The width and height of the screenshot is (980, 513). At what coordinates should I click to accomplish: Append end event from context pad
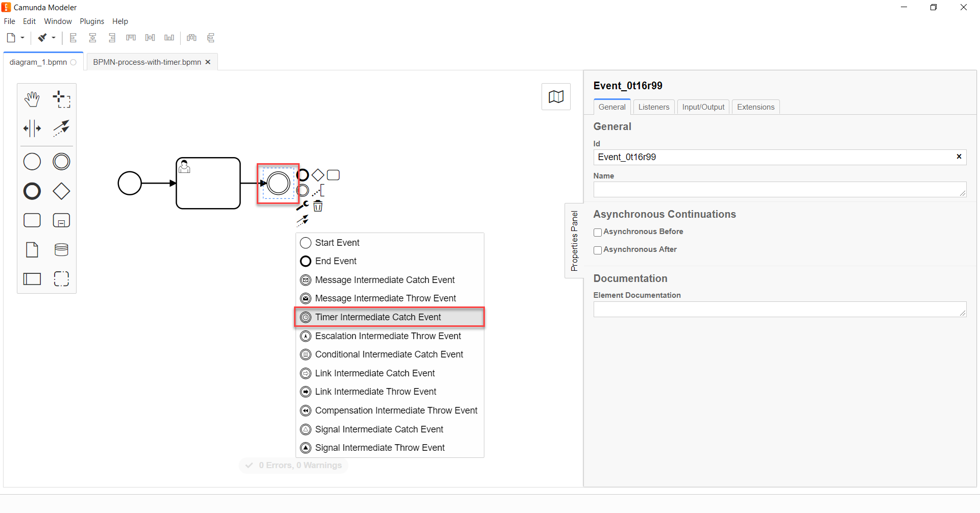(x=303, y=175)
